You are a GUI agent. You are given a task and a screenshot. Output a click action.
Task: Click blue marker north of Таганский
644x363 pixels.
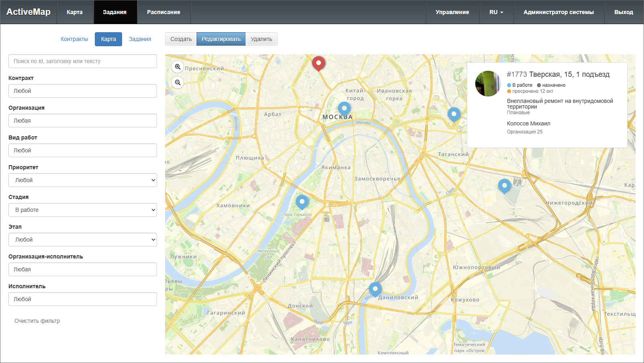click(x=454, y=114)
